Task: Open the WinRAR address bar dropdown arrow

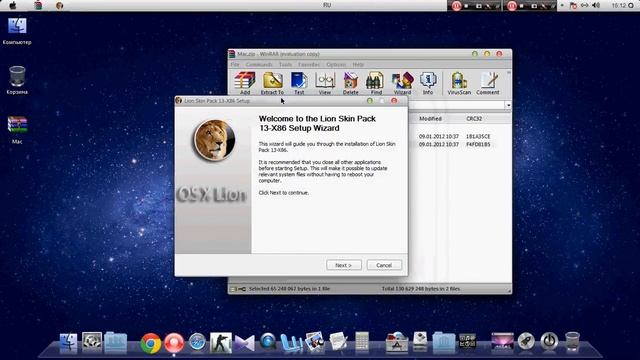Action: pos(508,105)
